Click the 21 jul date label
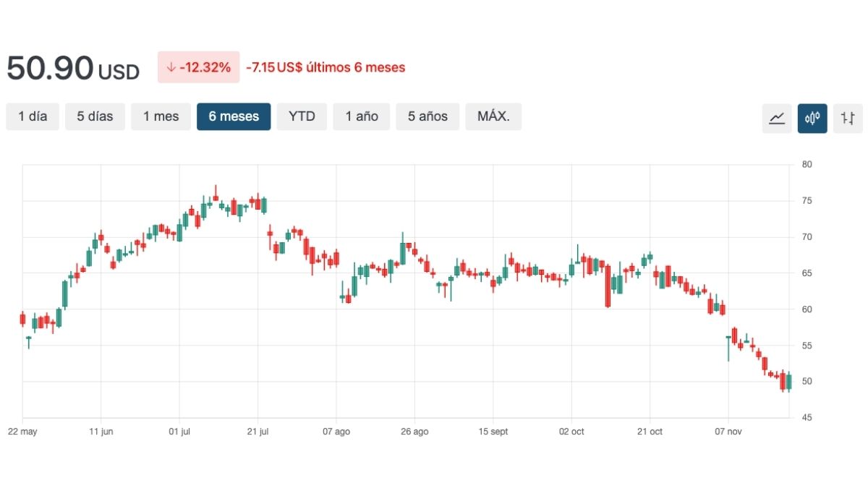The height and width of the screenshot is (488, 868). (x=258, y=432)
